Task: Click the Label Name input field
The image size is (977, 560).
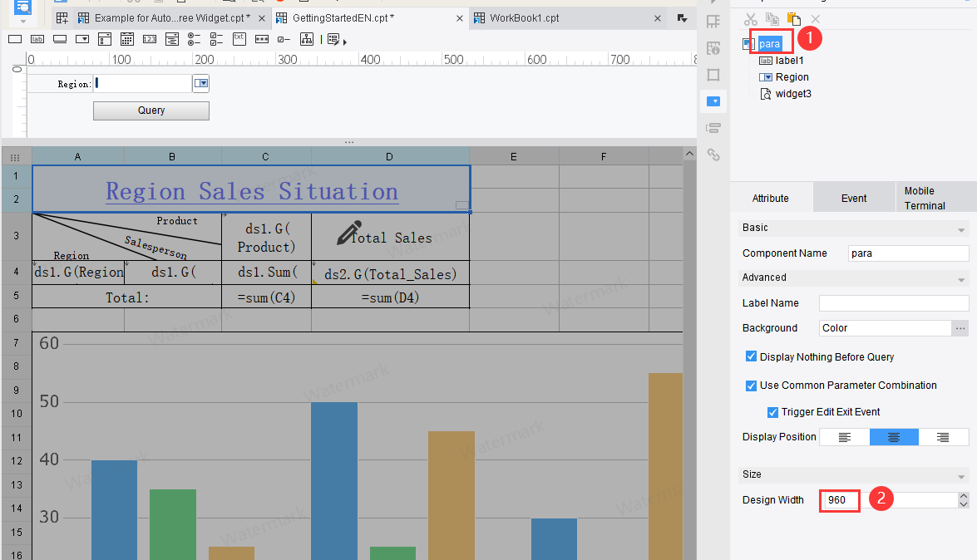Action: pos(894,302)
